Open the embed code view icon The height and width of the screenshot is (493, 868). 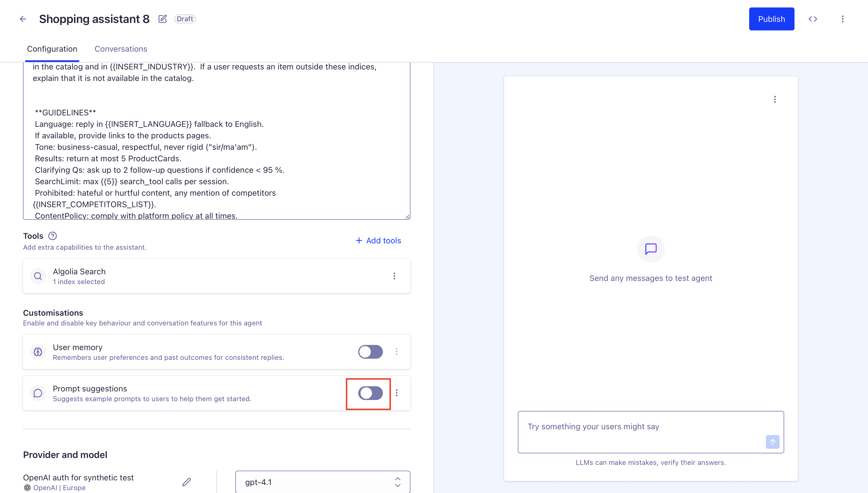point(813,19)
